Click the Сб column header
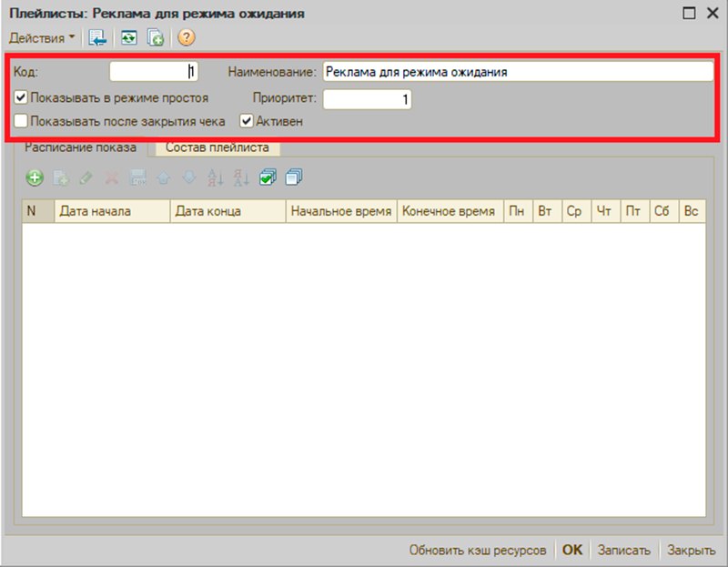Screen dimensions: 728x567 pyautogui.click(x=664, y=211)
